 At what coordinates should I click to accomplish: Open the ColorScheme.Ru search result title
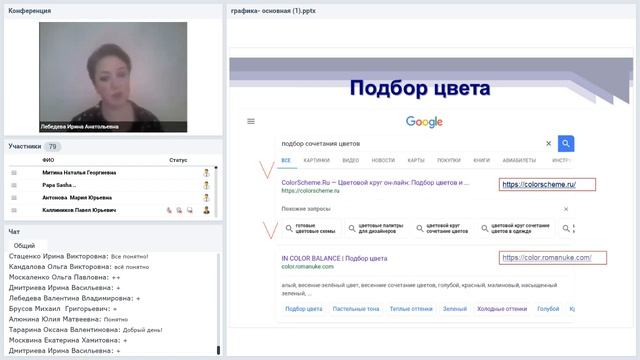click(x=375, y=182)
